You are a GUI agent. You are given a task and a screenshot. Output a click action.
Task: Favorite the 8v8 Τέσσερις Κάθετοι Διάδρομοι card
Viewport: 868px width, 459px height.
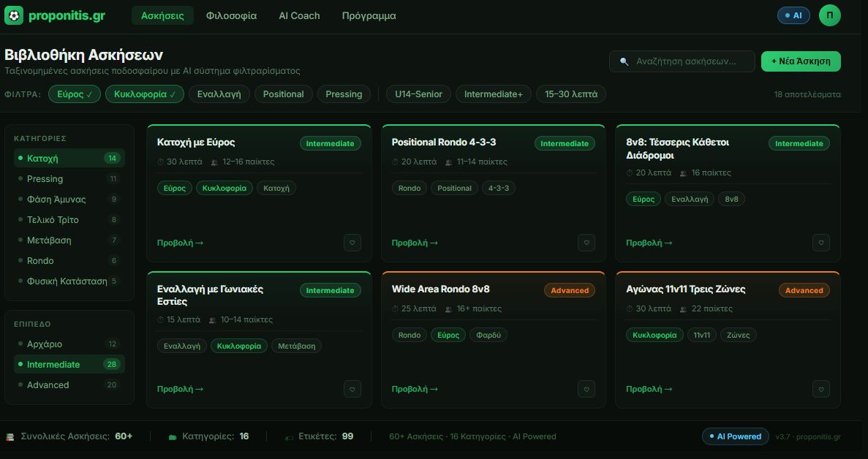pyautogui.click(x=820, y=243)
